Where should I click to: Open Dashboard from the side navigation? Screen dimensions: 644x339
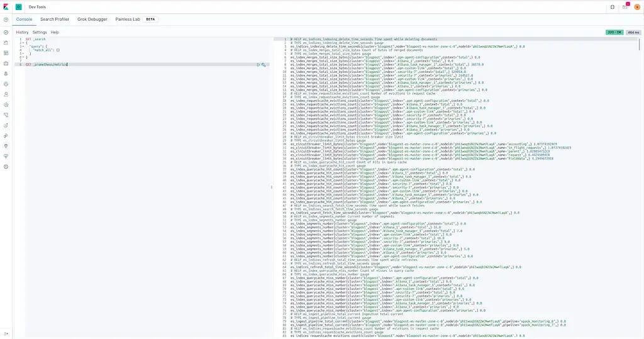[x=6, y=53]
